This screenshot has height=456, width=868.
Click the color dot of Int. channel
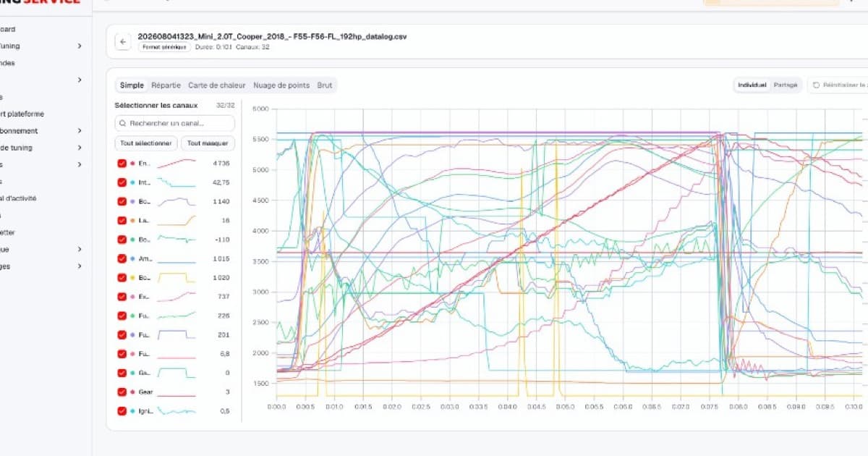point(132,182)
